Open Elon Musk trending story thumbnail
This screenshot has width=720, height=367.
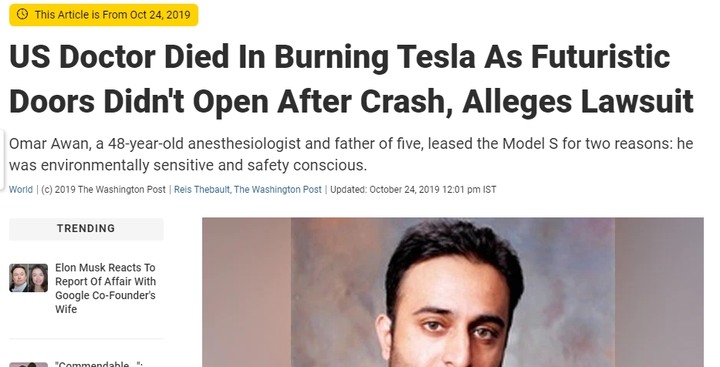pyautogui.click(x=28, y=278)
